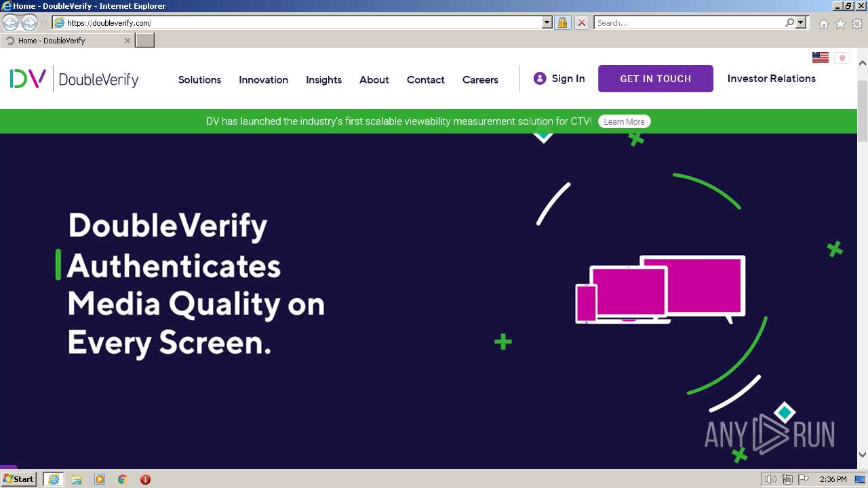The height and width of the screenshot is (488, 868).
Task: Click the IE Back navigation button
Action: (11, 23)
